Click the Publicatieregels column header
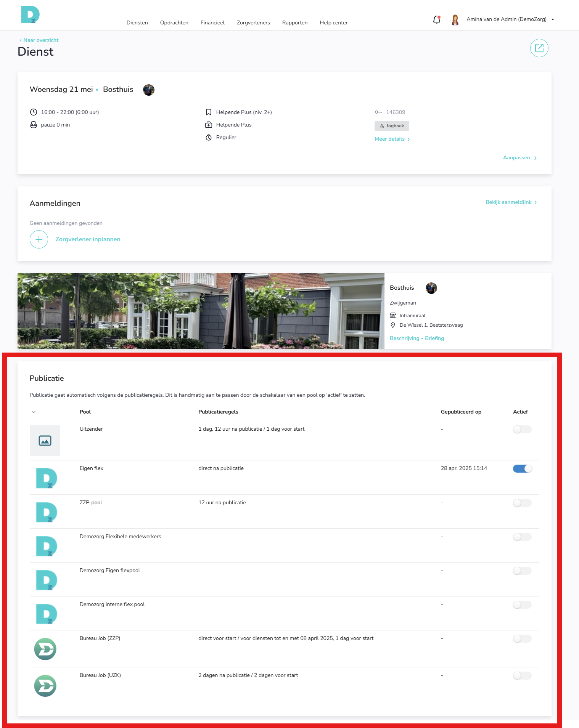The image size is (579, 728). pyautogui.click(x=218, y=412)
